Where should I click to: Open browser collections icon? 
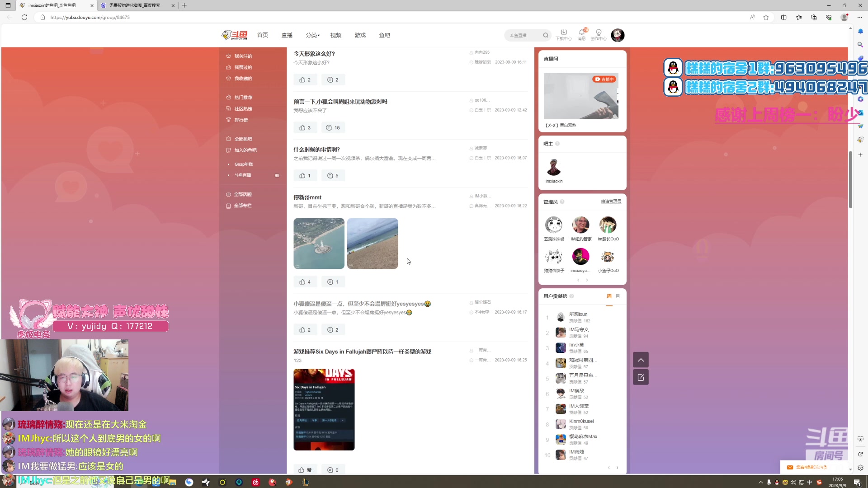pos(814,17)
